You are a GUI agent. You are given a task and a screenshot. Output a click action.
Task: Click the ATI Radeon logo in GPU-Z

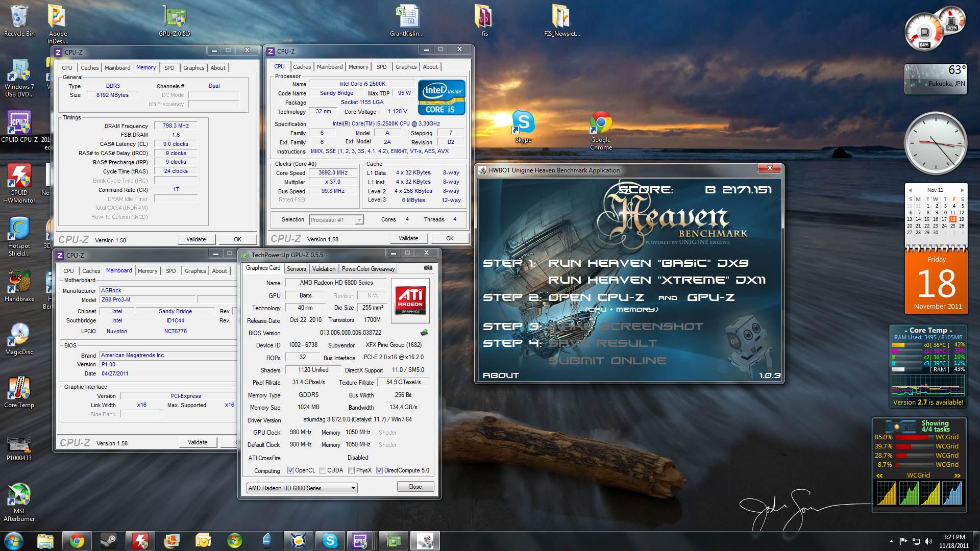[x=410, y=300]
